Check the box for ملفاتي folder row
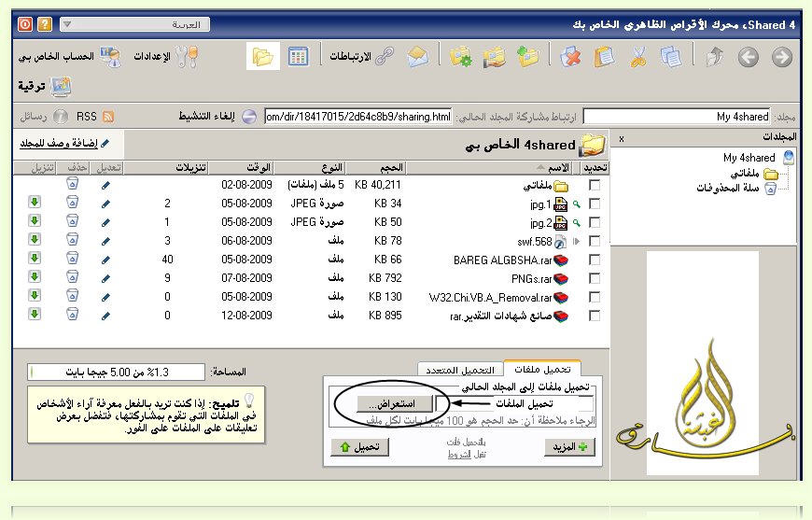Viewport: 812px width, 520px height. tap(595, 186)
